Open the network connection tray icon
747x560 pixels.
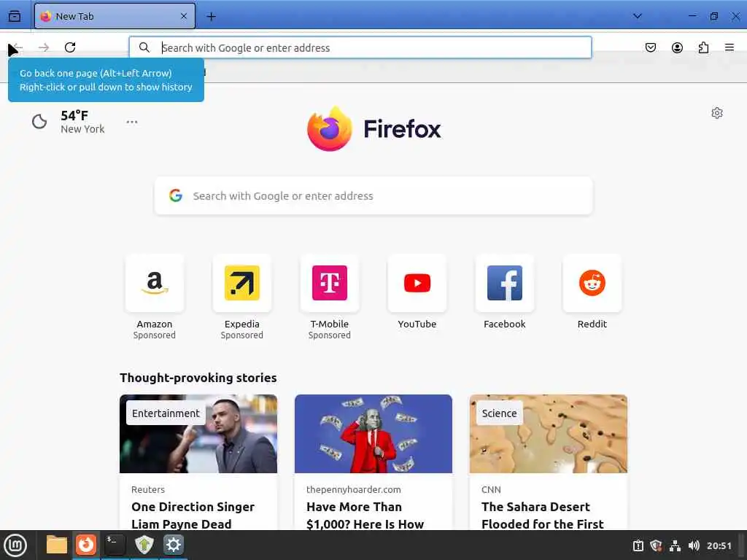point(675,545)
